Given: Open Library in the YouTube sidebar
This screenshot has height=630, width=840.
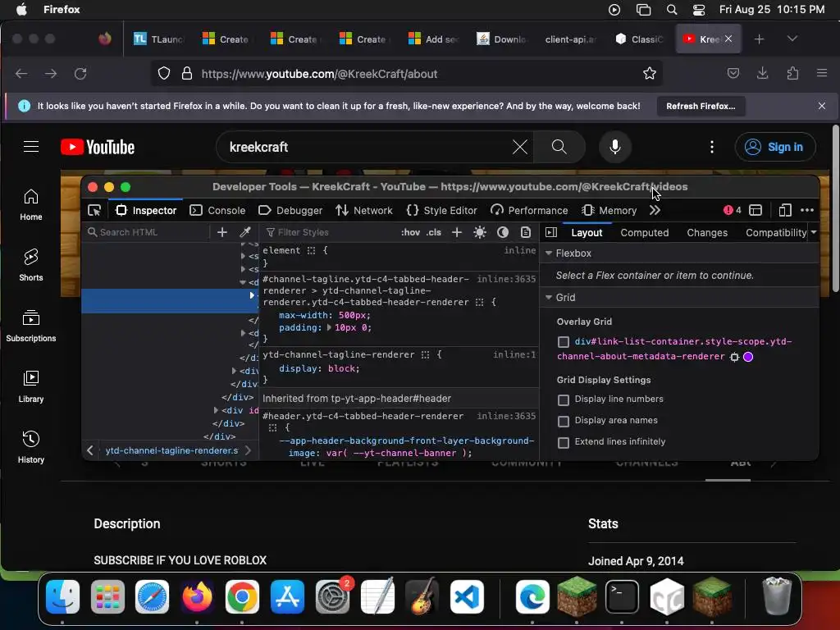Looking at the screenshot, I should (x=31, y=386).
